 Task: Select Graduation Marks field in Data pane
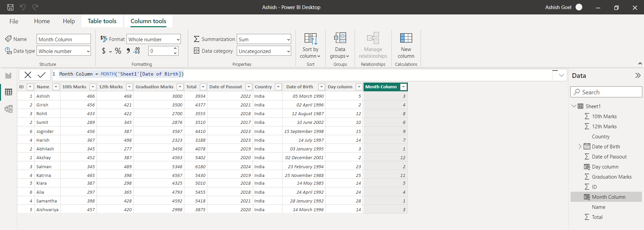[611, 177]
